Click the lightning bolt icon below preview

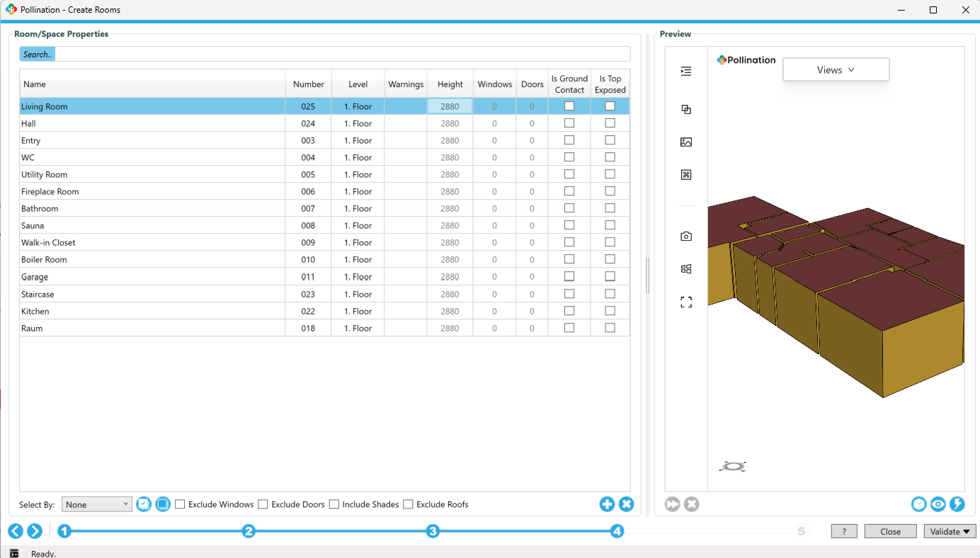pyautogui.click(x=957, y=504)
